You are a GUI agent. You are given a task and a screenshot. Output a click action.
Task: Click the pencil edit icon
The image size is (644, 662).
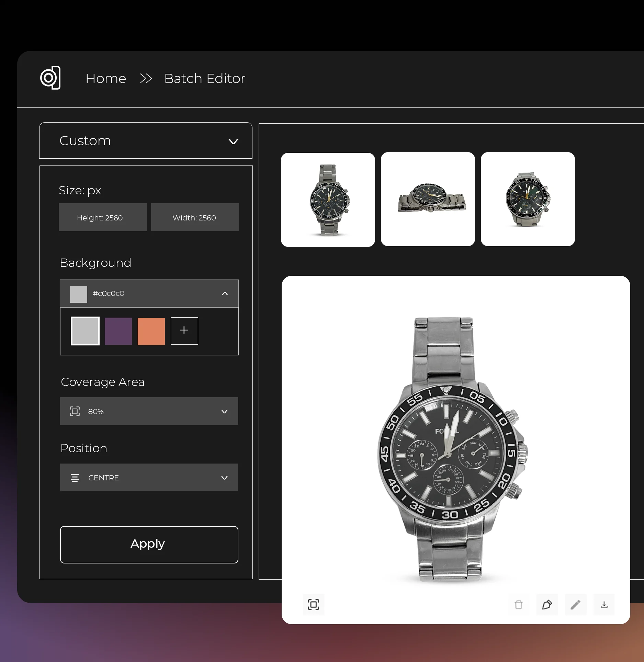[x=576, y=605]
